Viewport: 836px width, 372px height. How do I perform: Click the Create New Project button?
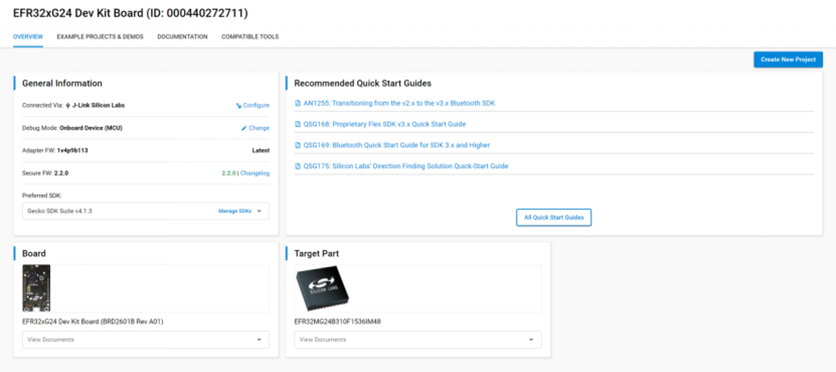pyautogui.click(x=788, y=60)
